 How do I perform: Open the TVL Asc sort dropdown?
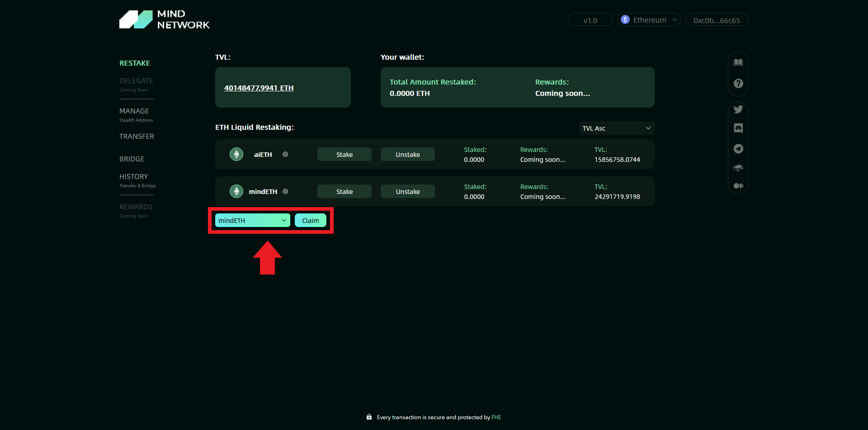(616, 128)
